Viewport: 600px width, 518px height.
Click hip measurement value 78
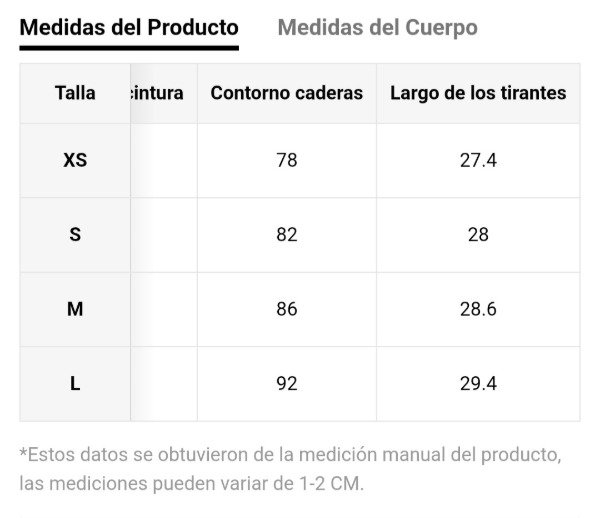(286, 160)
